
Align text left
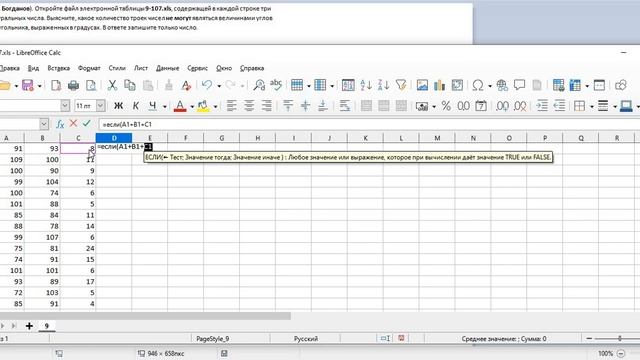tap(231, 106)
